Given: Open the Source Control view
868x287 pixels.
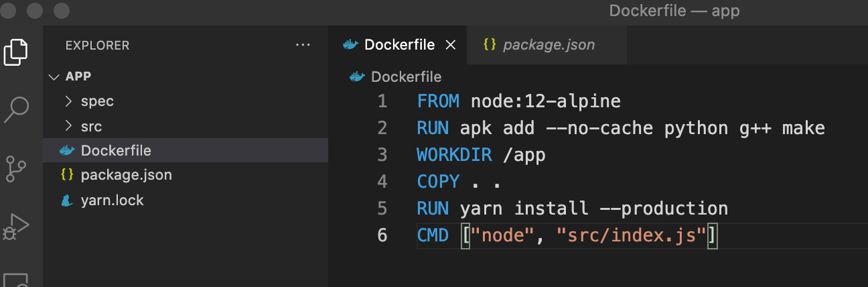Looking at the screenshot, I should click(16, 168).
